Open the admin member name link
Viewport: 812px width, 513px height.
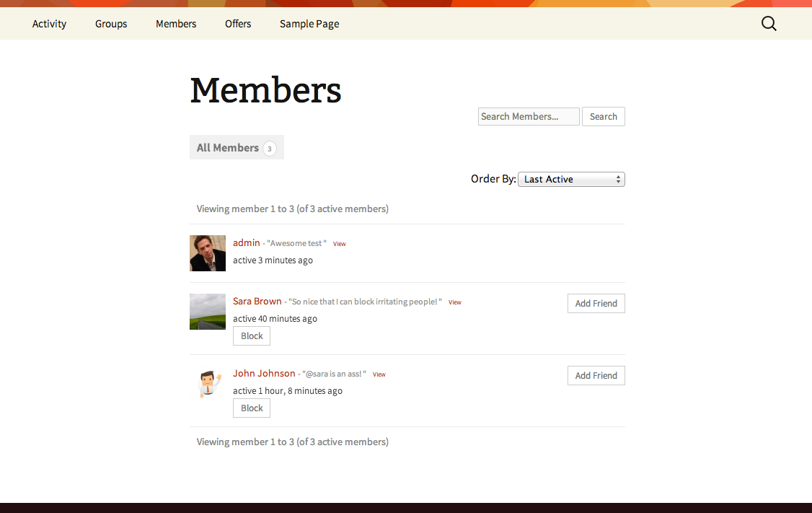pyautogui.click(x=247, y=242)
